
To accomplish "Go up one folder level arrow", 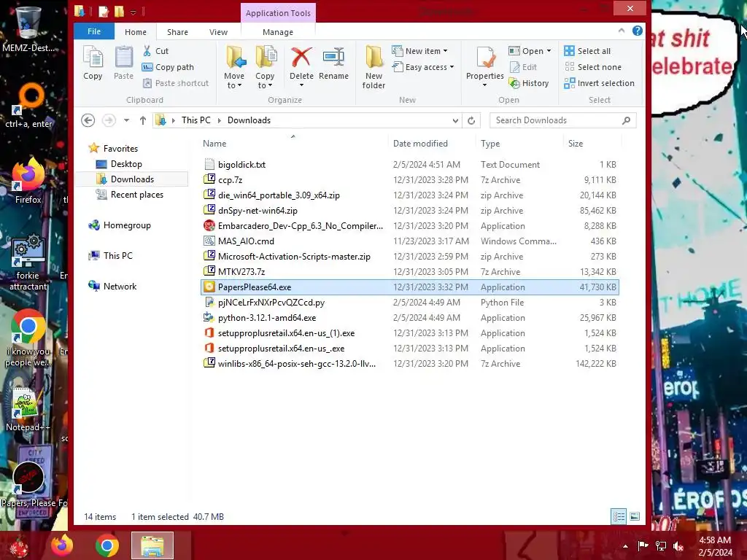I will [143, 120].
